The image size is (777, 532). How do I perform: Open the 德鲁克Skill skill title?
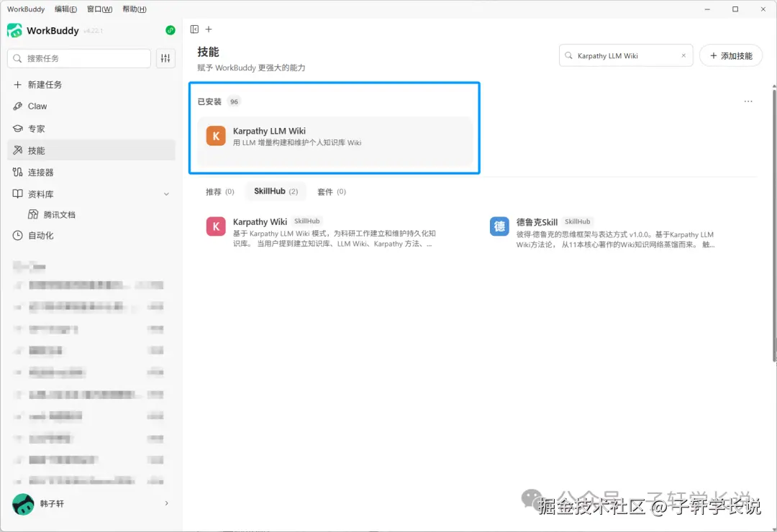[x=537, y=222]
